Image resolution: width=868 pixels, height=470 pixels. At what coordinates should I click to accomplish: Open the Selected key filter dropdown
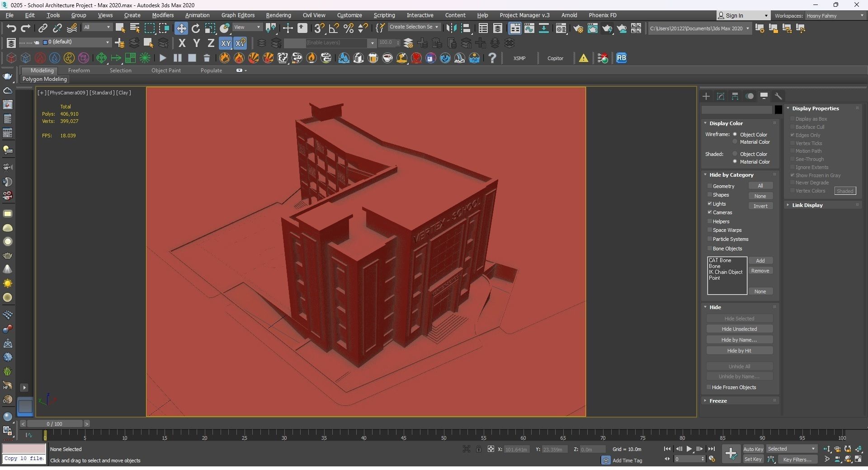coord(792,449)
